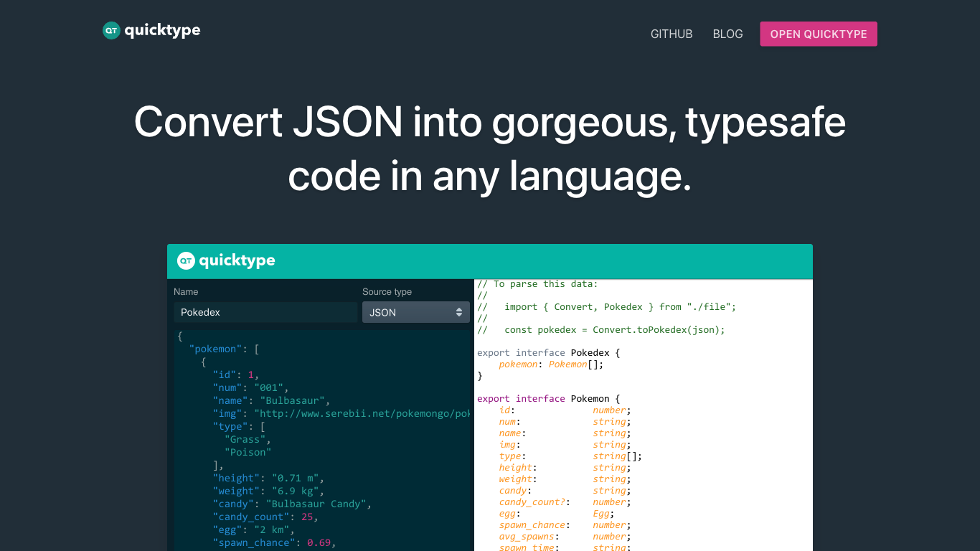Image resolution: width=980 pixels, height=551 pixels.
Task: Click the Name field containing Pokedex
Action: coord(265,312)
